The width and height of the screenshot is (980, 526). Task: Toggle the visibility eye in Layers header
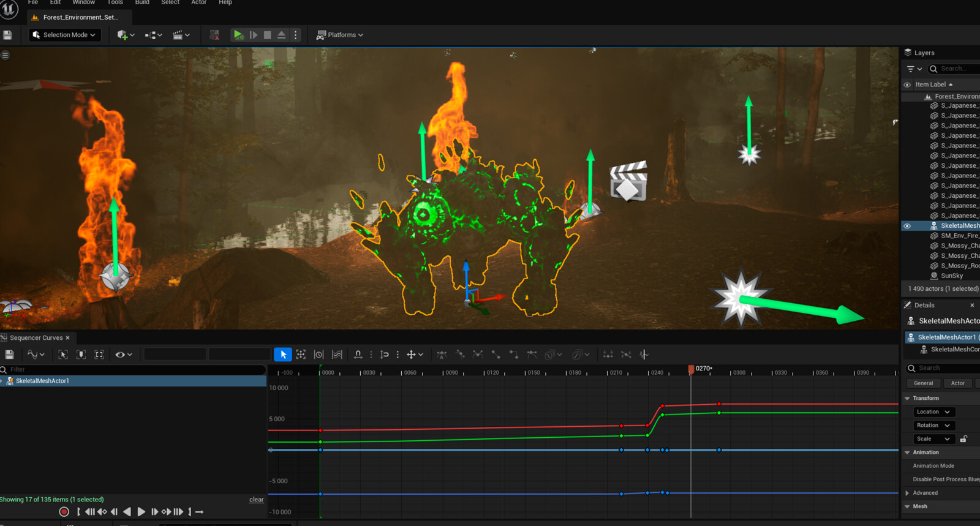pos(907,85)
